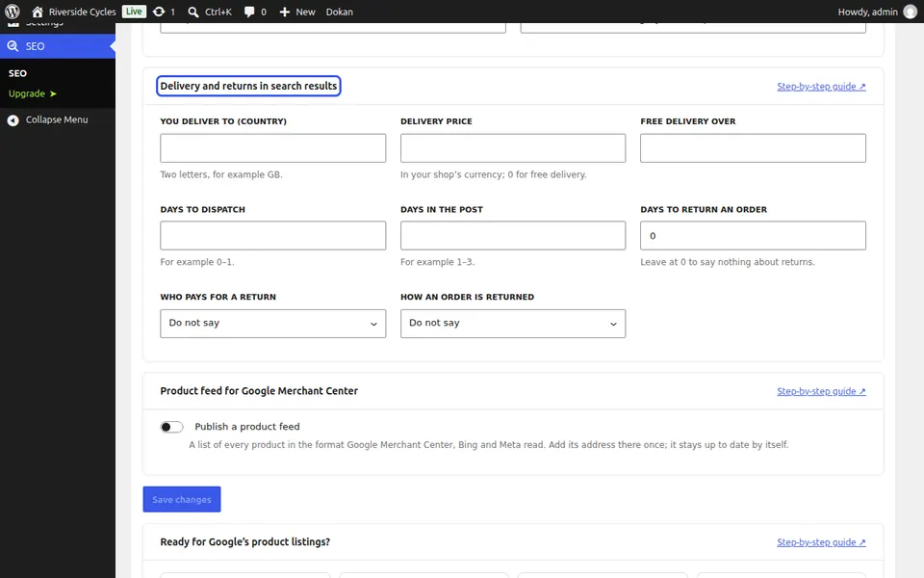Viewport: 924px width, 578px height.
Task: Focus the Delivery price field
Action: 513,148
